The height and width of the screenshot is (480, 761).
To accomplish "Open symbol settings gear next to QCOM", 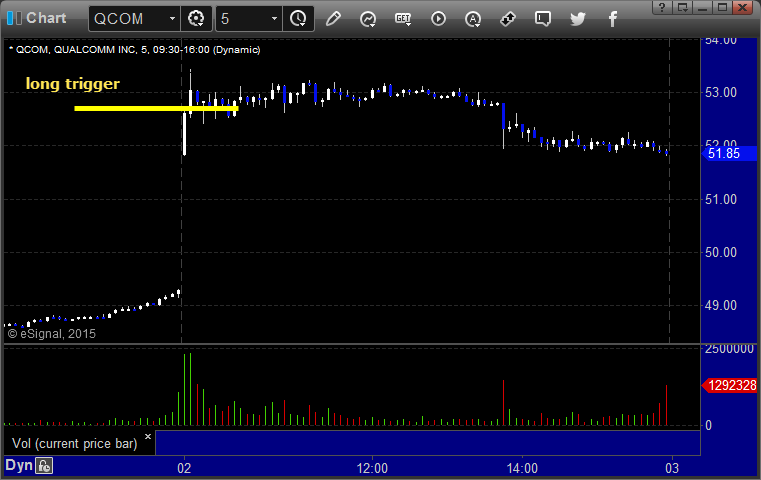I will pos(196,19).
